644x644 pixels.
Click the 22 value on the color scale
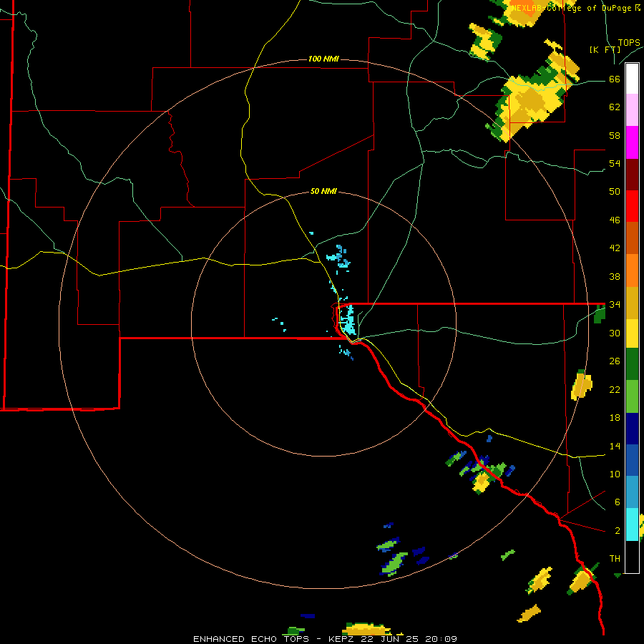tap(615, 389)
